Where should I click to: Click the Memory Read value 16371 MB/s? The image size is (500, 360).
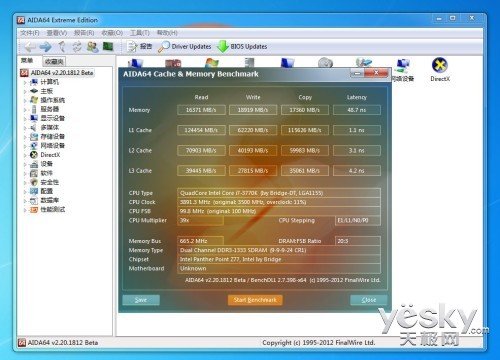tap(201, 110)
